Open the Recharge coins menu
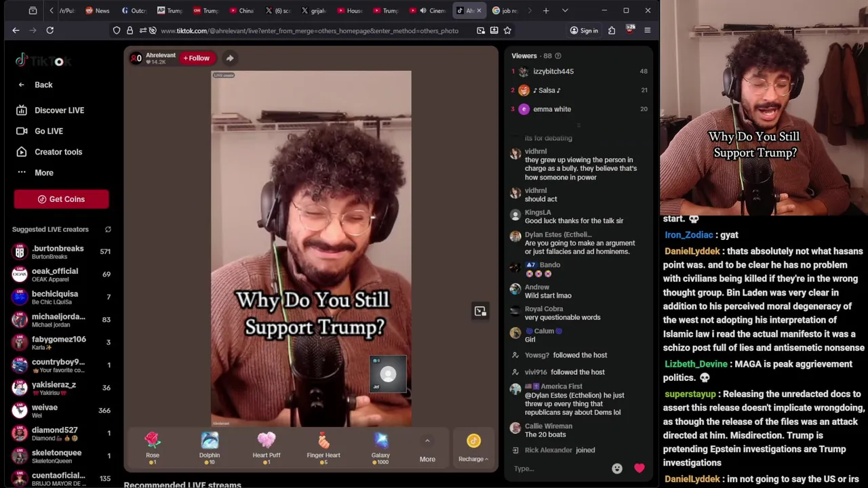The image size is (868, 488). [x=473, y=449]
